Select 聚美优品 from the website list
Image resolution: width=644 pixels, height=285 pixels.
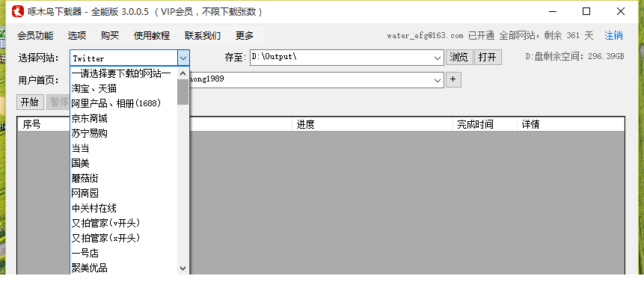pos(124,268)
